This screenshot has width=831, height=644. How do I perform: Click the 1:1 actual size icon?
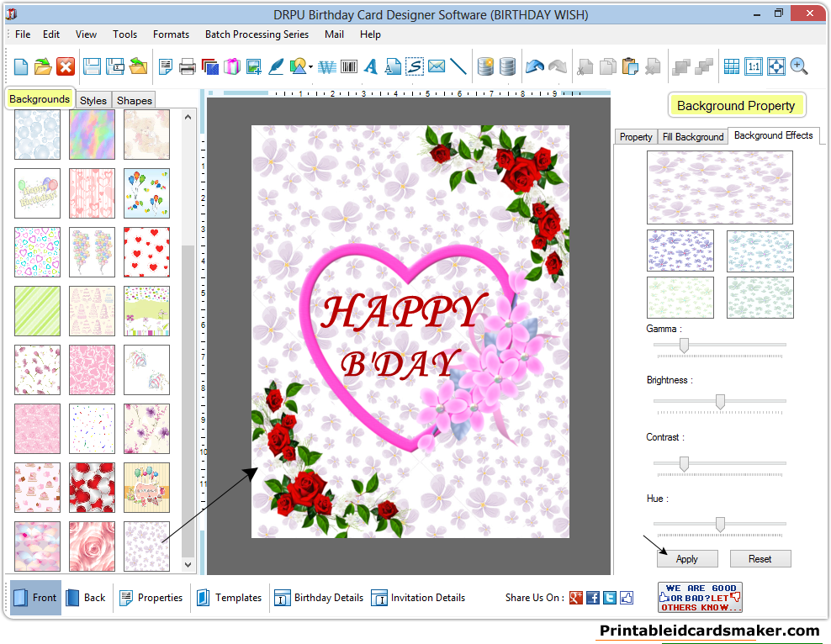tap(753, 66)
